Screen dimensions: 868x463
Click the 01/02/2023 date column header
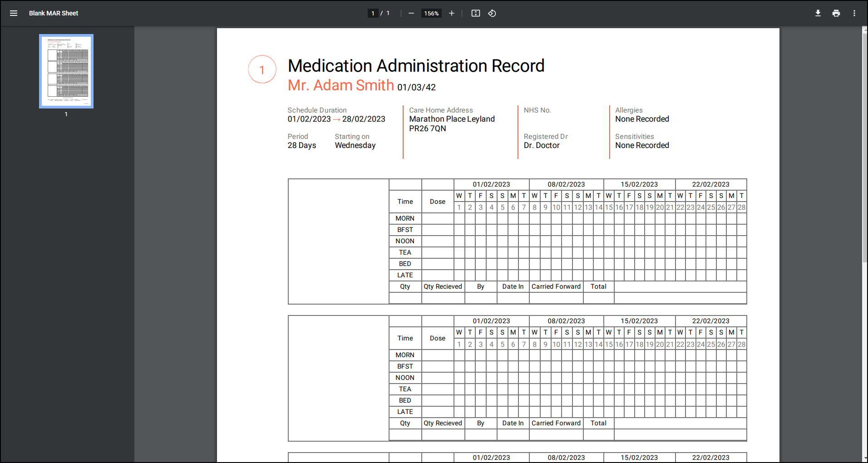pyautogui.click(x=492, y=184)
